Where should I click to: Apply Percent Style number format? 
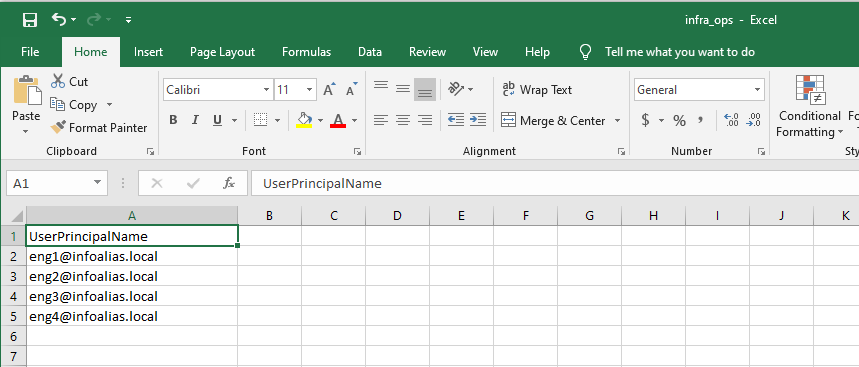click(x=679, y=121)
